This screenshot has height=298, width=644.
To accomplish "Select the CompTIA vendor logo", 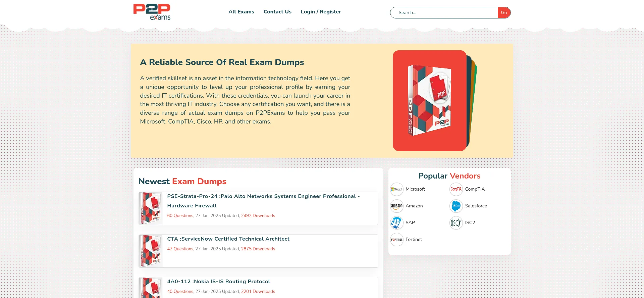I will point(456,189).
